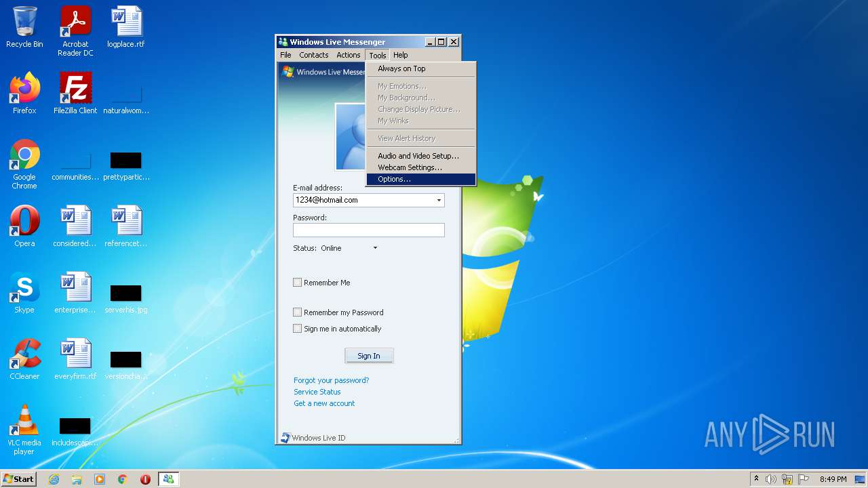This screenshot has width=868, height=488.
Task: Open Windows Explorer folder in taskbar
Action: tap(77, 479)
